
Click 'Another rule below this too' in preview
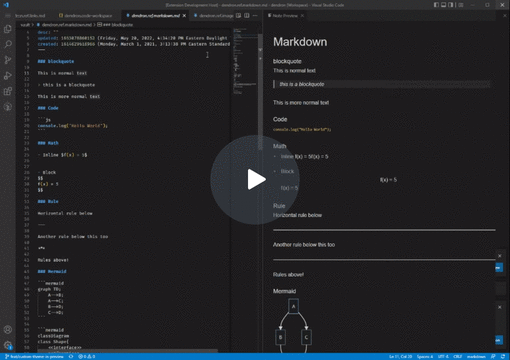(x=304, y=245)
